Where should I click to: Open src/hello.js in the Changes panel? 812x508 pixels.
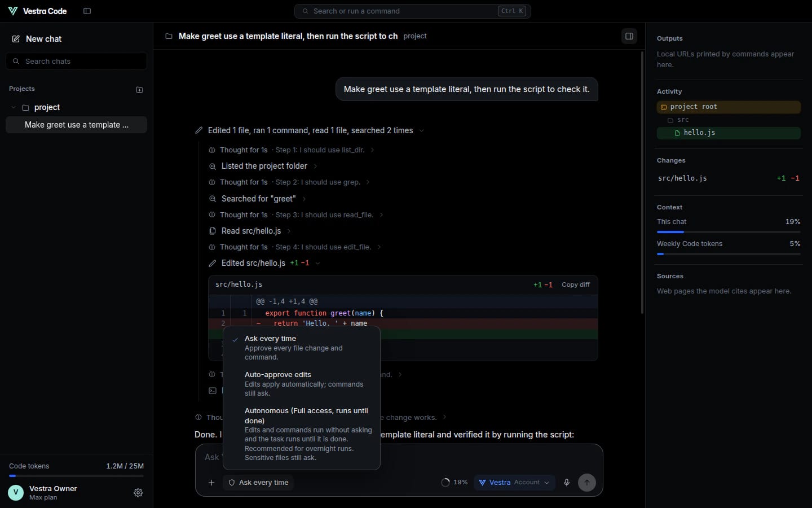coord(729,178)
